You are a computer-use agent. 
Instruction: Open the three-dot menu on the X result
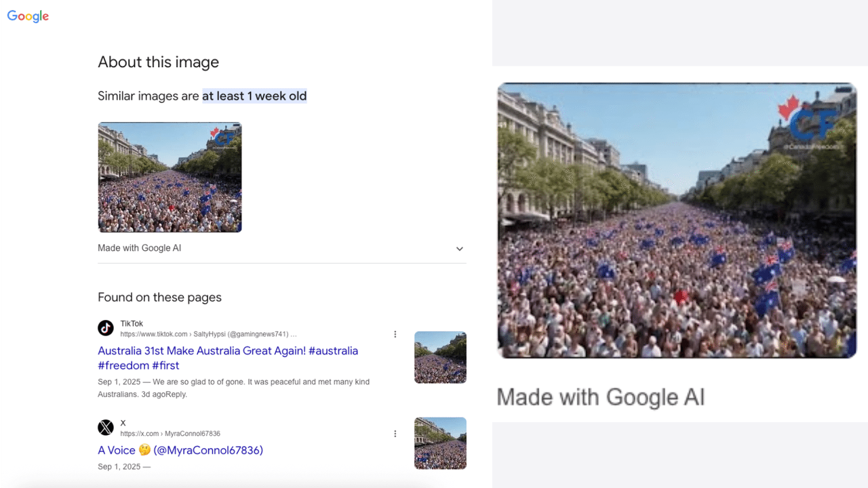[x=395, y=433]
